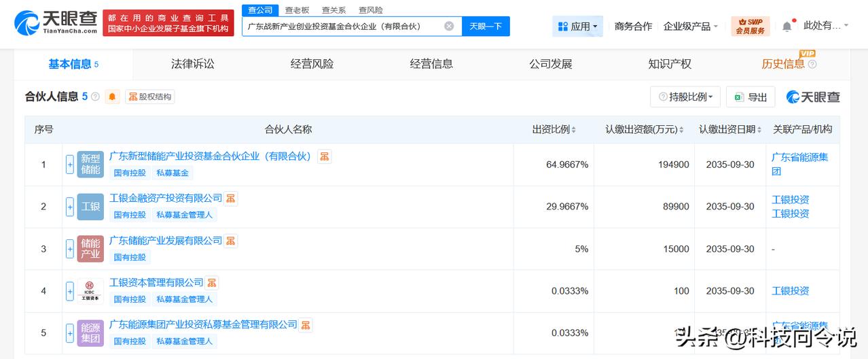Click the equity icon beside 工银资本管理有限公司
868x359 pixels.
tap(212, 283)
